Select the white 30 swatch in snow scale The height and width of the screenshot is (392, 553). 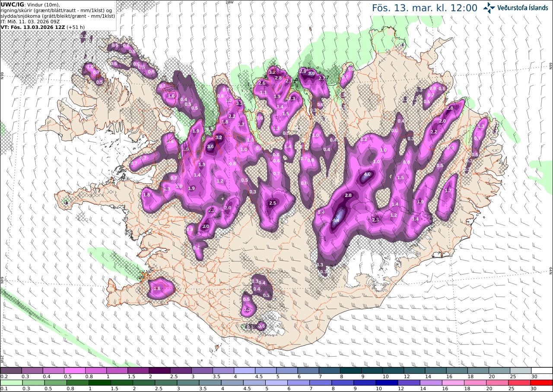pyautogui.click(x=542, y=370)
